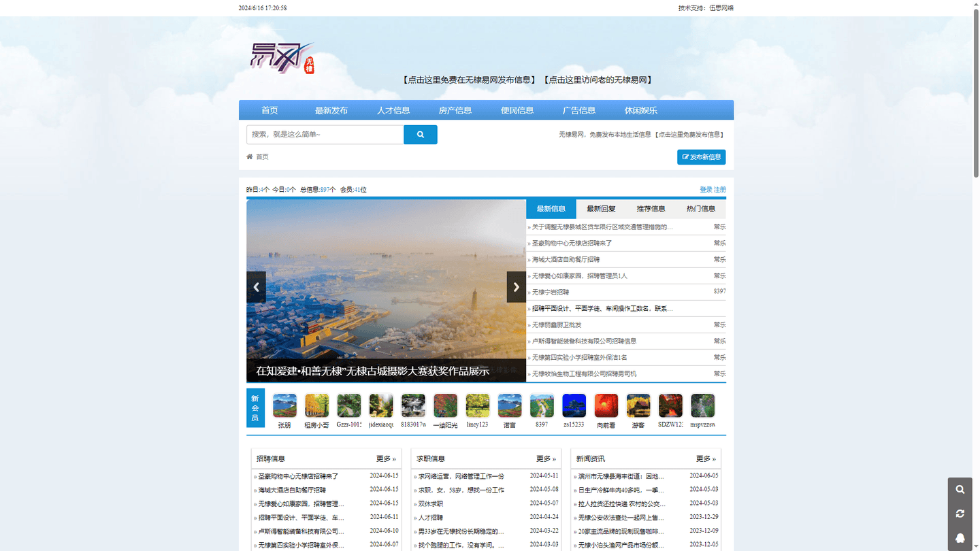This screenshot has width=980, height=551.
Task: Switch to the 最新回复 tab
Action: click(x=601, y=209)
